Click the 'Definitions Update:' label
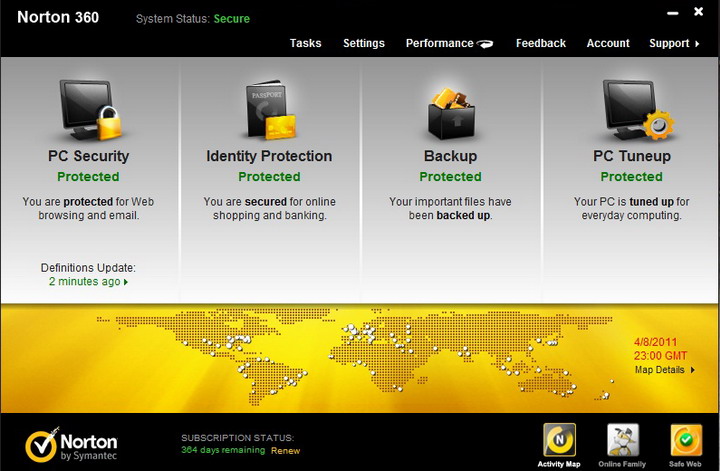The width and height of the screenshot is (720, 471). pyautogui.click(x=88, y=268)
